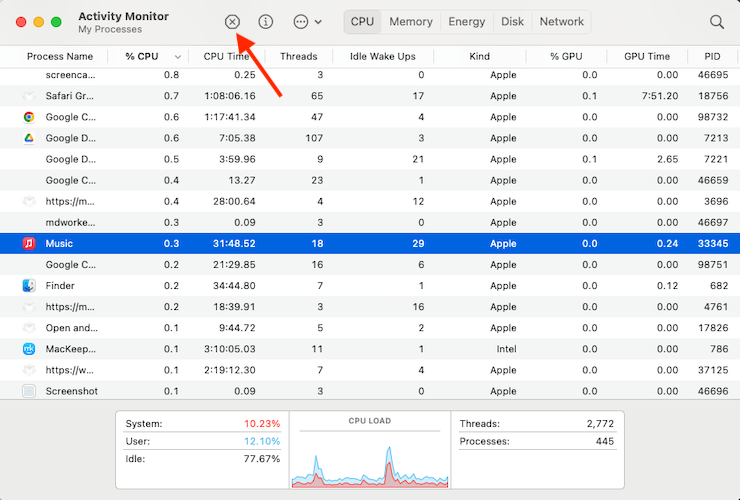Click CPU Time value 1:08:06.16

click(230, 96)
